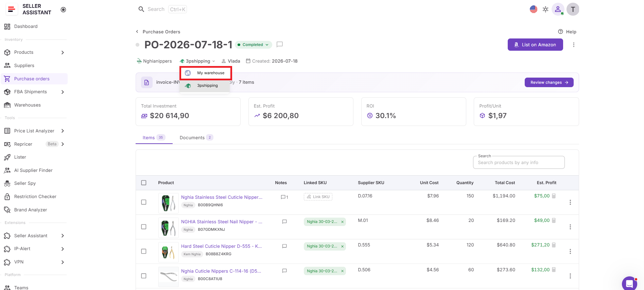The height and width of the screenshot is (290, 644).
Task: Click the US flag marketplace icon
Action: (x=534, y=9)
